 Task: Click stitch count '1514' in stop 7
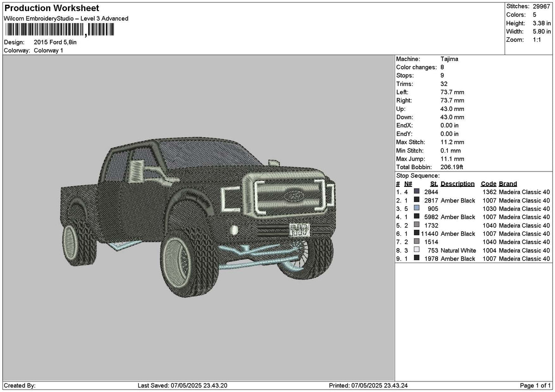tap(431, 242)
